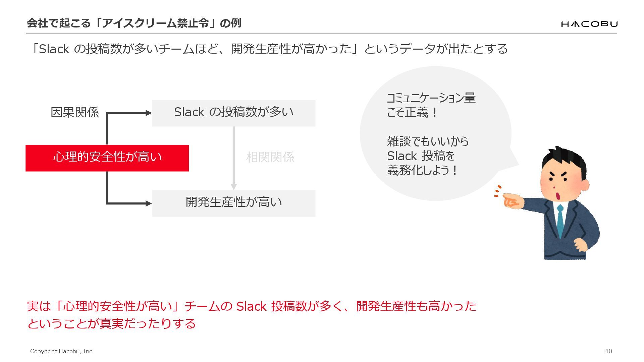Click the speech text 義務化しよう！
The height and width of the screenshot is (362, 644).
point(422,170)
